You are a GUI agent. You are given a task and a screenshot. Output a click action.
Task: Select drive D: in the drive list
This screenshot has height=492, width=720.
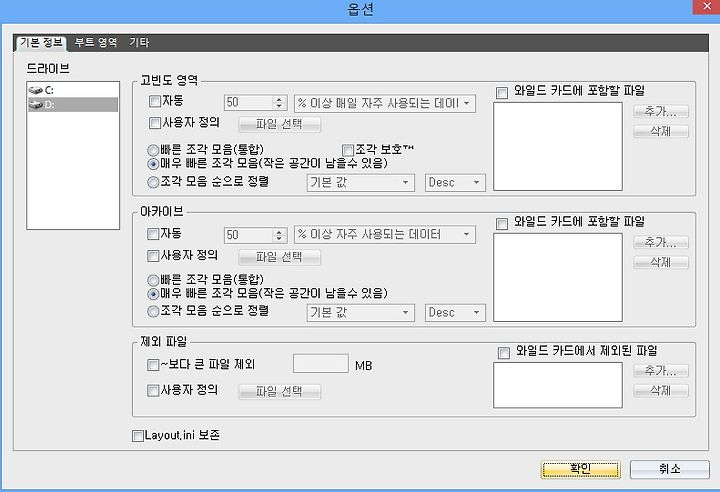pyautogui.click(x=73, y=105)
